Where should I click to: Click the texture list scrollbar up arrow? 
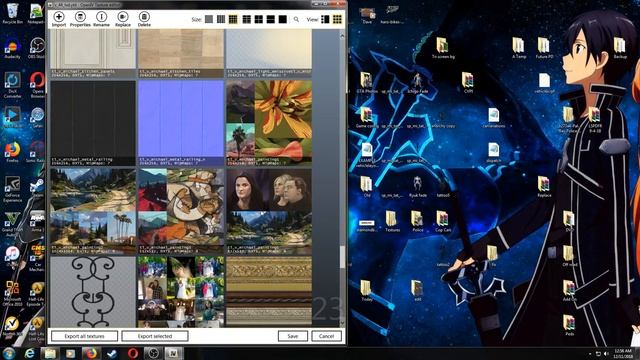tap(342, 36)
